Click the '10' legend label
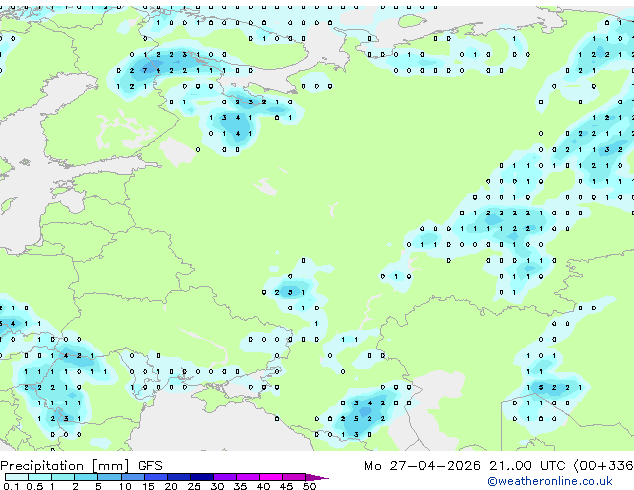The image size is (634, 490). click(125, 486)
